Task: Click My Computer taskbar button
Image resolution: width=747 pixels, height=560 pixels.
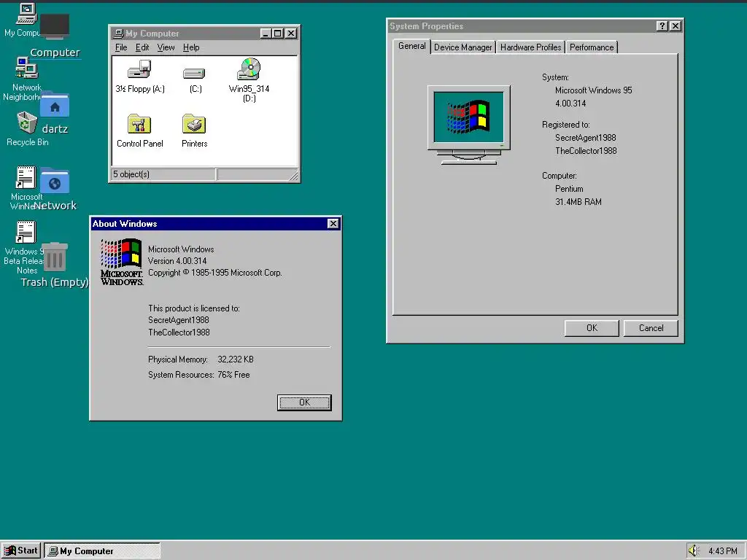Action: coord(102,551)
